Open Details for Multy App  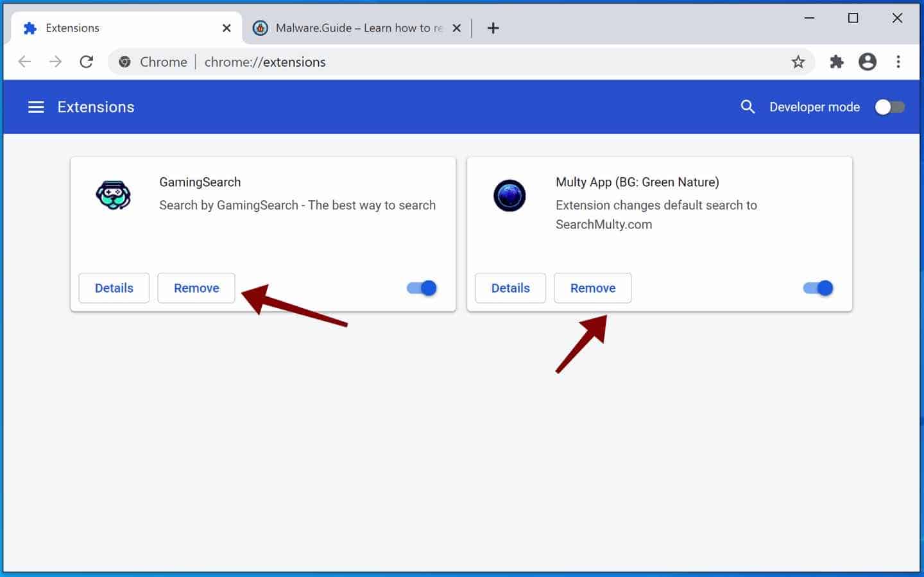(511, 288)
